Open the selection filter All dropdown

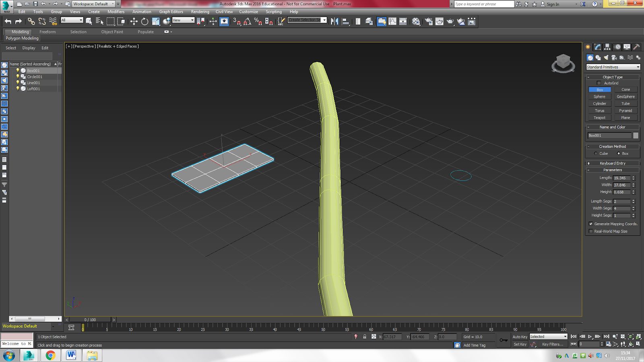point(72,20)
